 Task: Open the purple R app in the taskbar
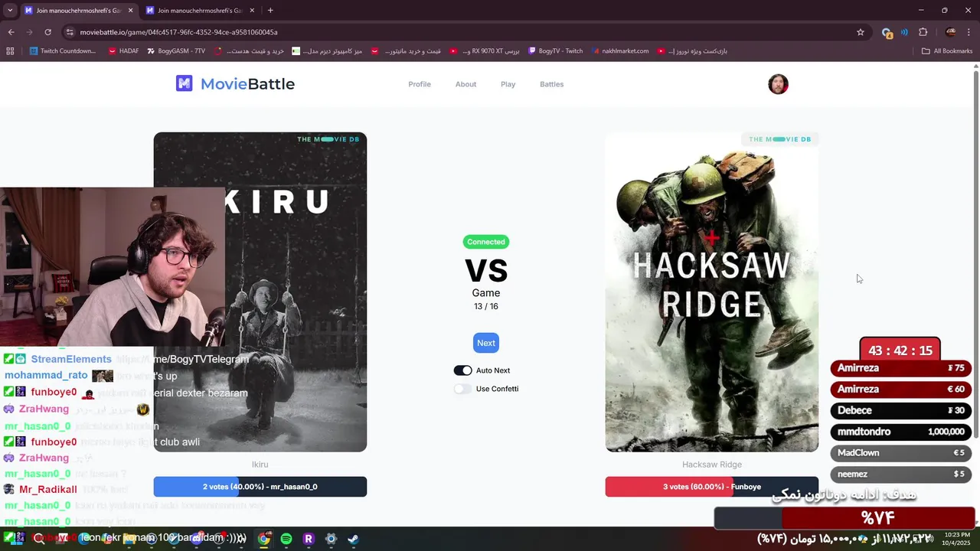(x=309, y=539)
